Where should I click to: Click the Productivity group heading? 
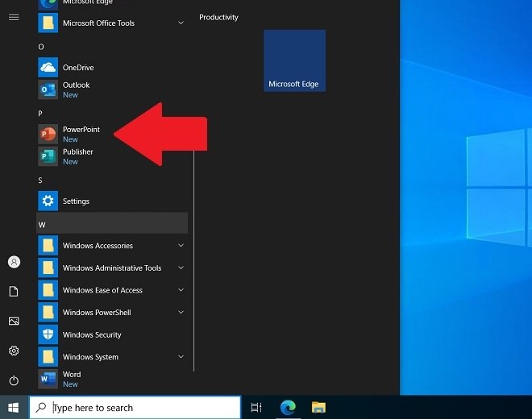pyautogui.click(x=218, y=17)
